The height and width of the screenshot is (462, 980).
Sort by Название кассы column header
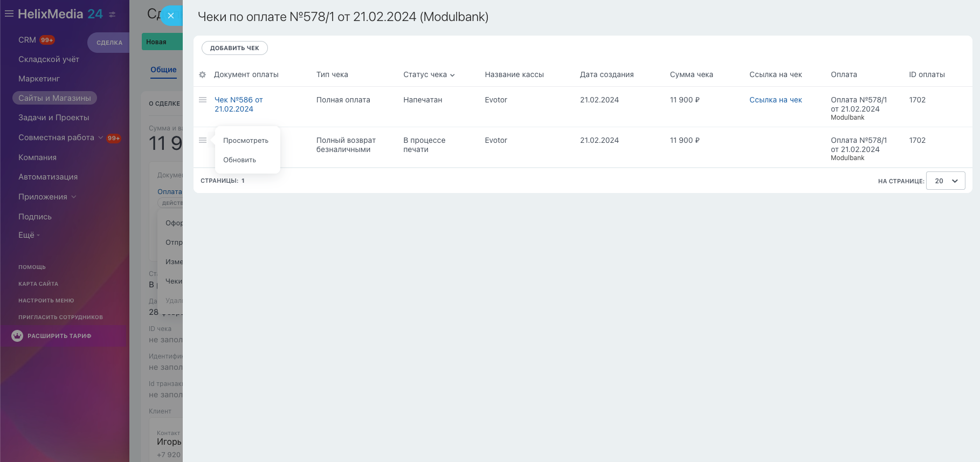[514, 75]
